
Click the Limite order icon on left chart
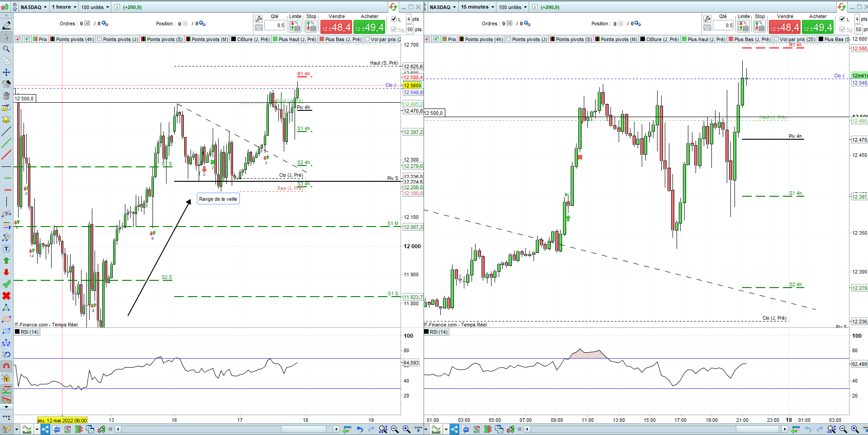coord(295,27)
